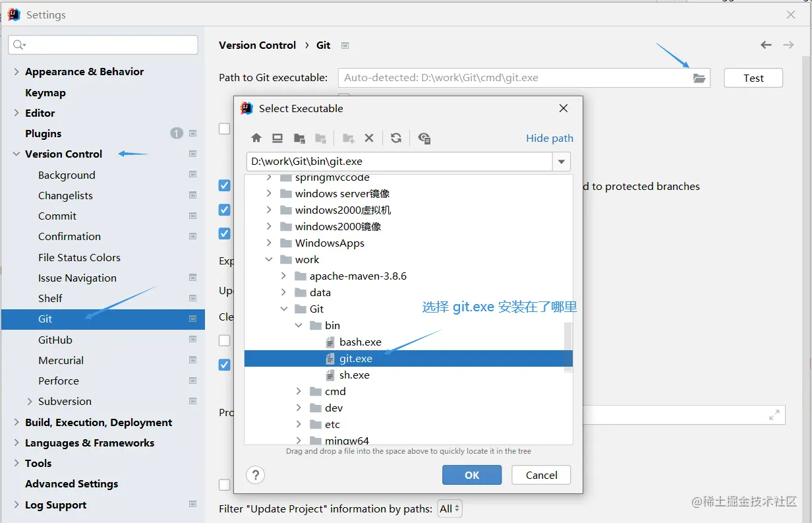This screenshot has width=812, height=523.
Task: Click the expand field icon in Settings panel
Action: coord(774,415)
